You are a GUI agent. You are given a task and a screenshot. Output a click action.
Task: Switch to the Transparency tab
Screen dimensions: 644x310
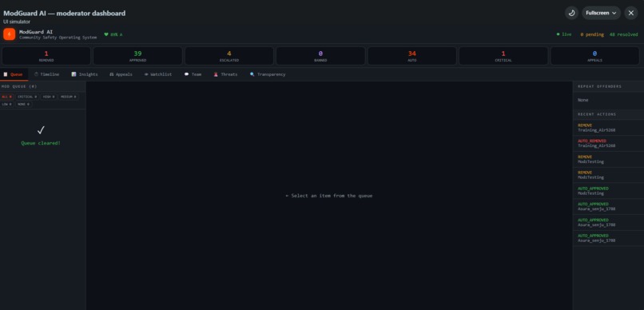coord(268,74)
